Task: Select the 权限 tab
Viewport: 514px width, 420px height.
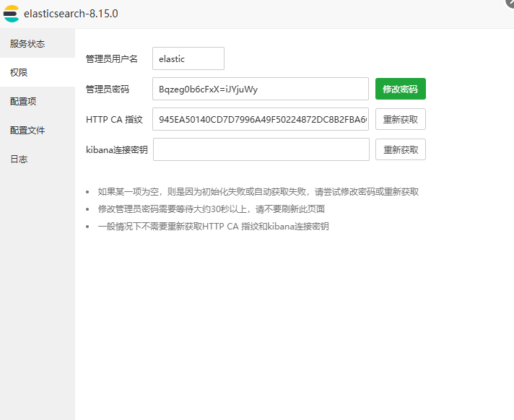Action: (38, 72)
